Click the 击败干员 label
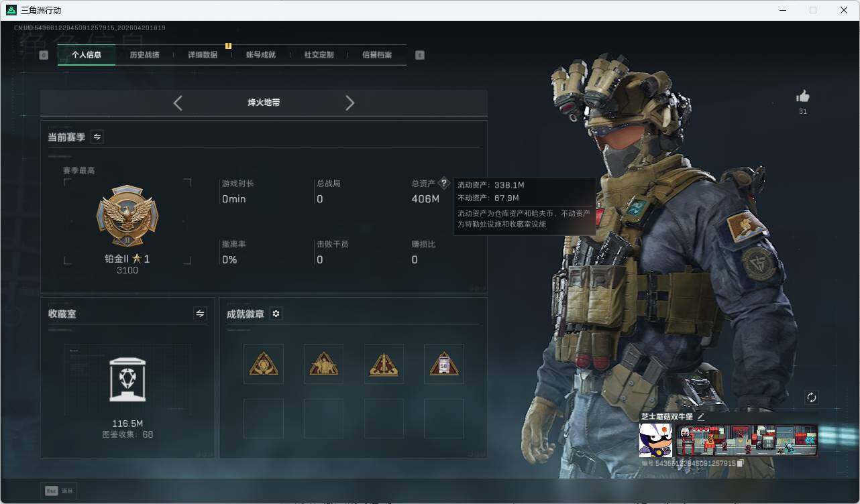 click(x=333, y=244)
